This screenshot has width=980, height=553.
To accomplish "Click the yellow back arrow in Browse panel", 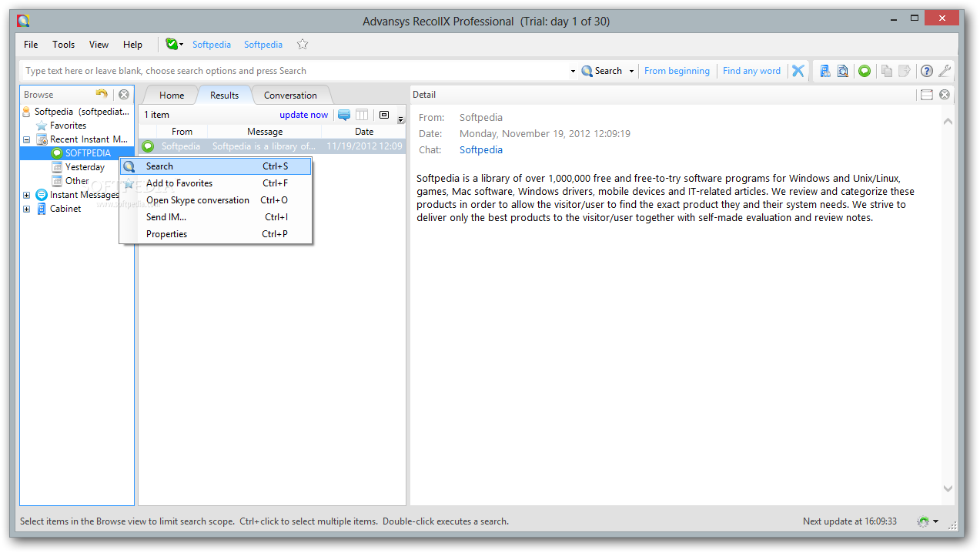I will (x=102, y=94).
